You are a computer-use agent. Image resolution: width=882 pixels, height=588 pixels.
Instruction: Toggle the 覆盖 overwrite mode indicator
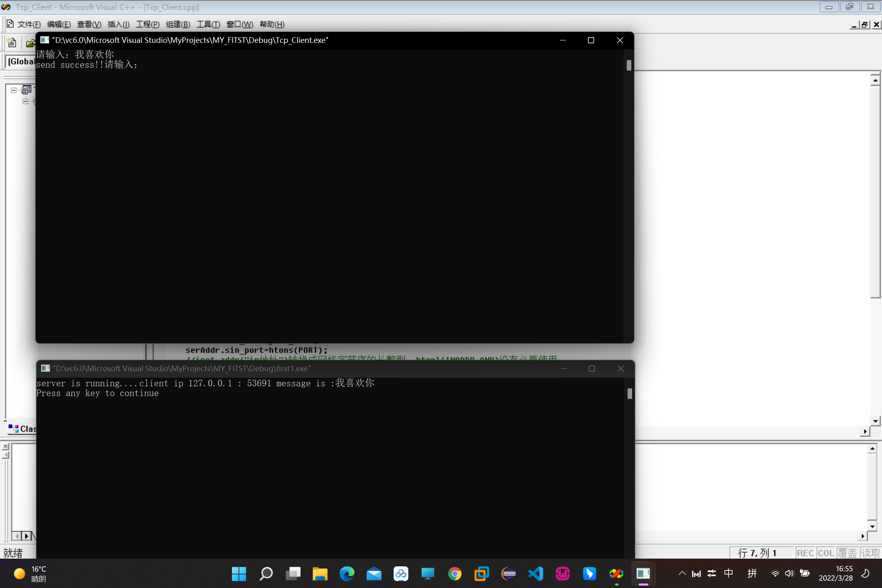click(x=847, y=553)
